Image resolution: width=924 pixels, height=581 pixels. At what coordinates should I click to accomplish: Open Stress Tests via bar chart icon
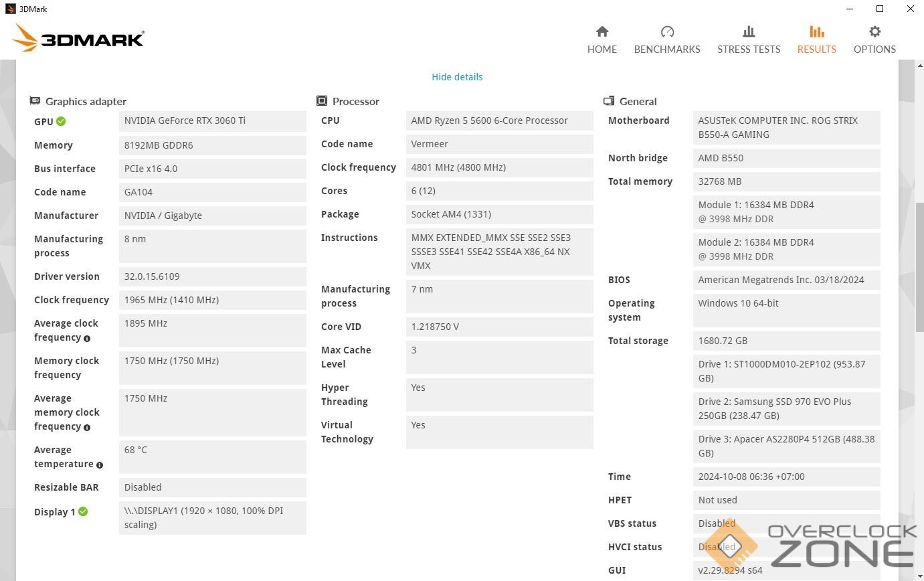[749, 31]
